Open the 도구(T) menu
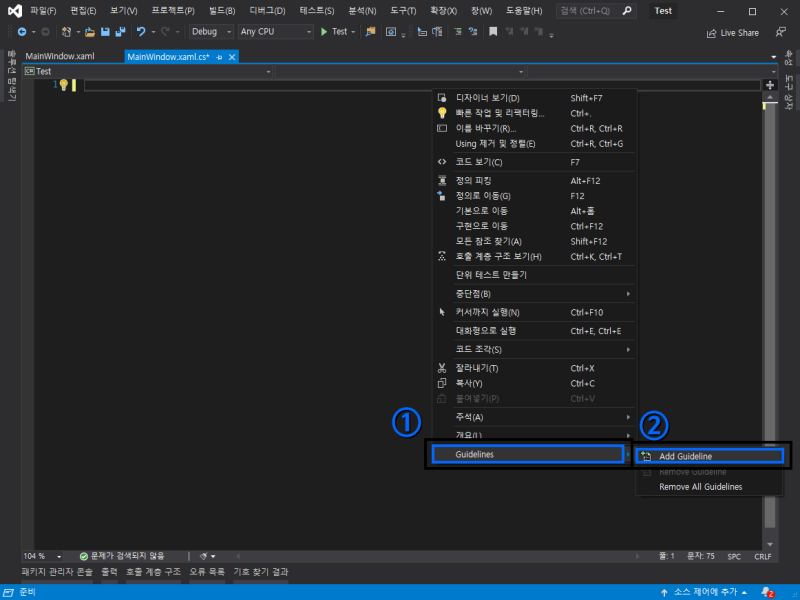The height and width of the screenshot is (600, 800). pyautogui.click(x=403, y=11)
